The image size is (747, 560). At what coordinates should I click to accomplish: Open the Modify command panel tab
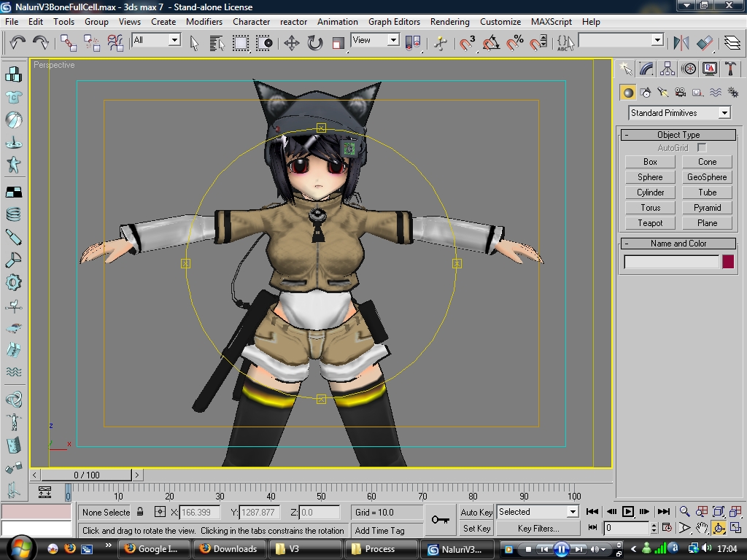(646, 69)
